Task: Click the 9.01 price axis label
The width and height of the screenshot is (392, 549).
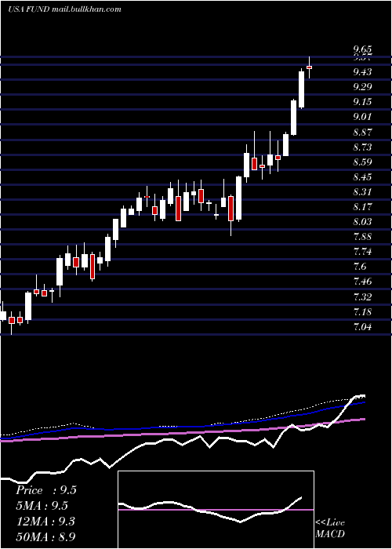Action: point(362,117)
